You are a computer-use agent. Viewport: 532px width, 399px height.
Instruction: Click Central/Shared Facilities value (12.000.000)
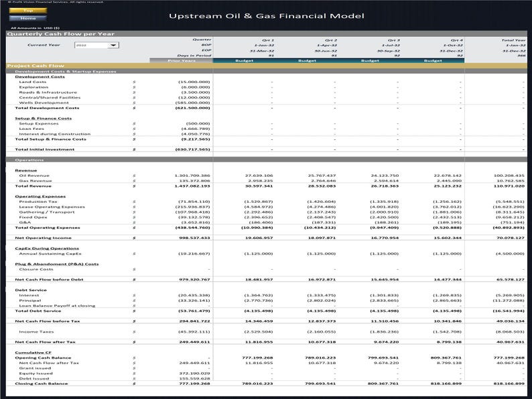click(x=194, y=98)
